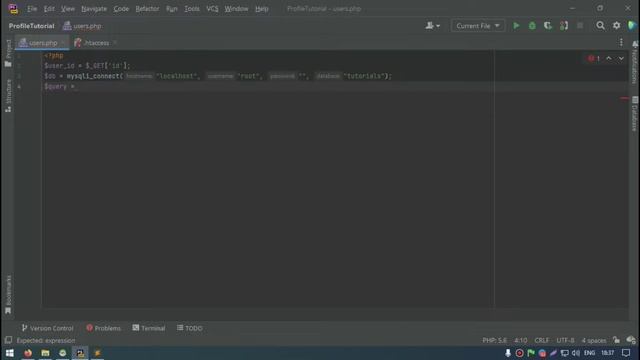Go to next highlighted error arrow

point(621,59)
